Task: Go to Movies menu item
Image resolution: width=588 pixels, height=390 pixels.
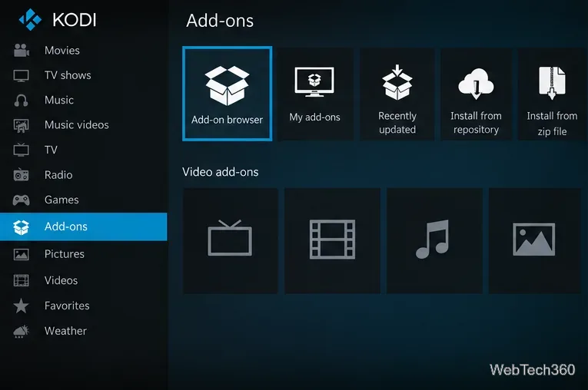Action: (x=62, y=50)
